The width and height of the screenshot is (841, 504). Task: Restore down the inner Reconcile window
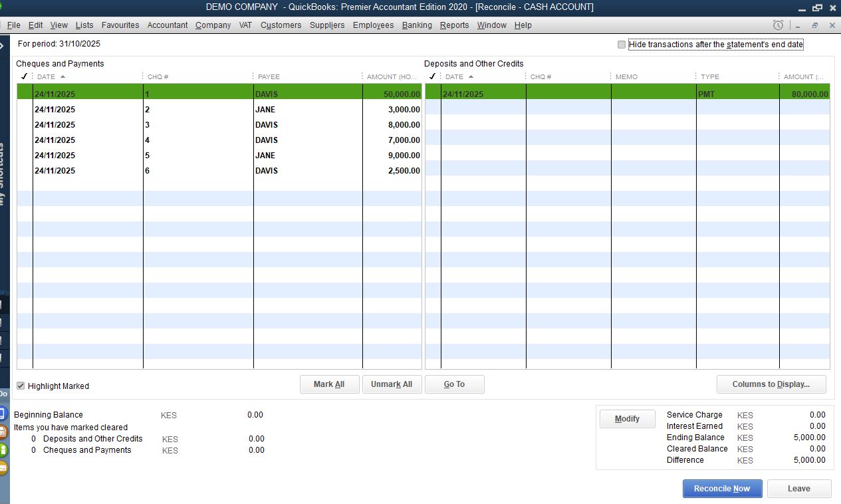pyautogui.click(x=814, y=25)
